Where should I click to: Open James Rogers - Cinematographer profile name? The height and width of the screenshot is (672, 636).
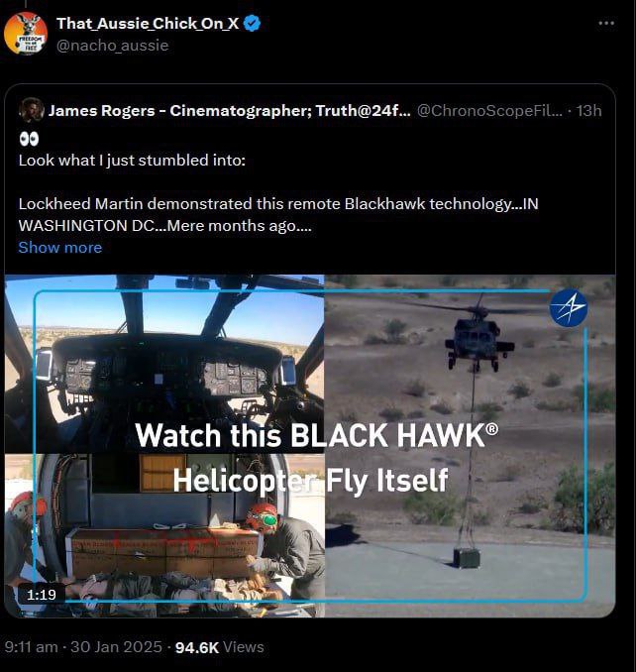coord(229,111)
